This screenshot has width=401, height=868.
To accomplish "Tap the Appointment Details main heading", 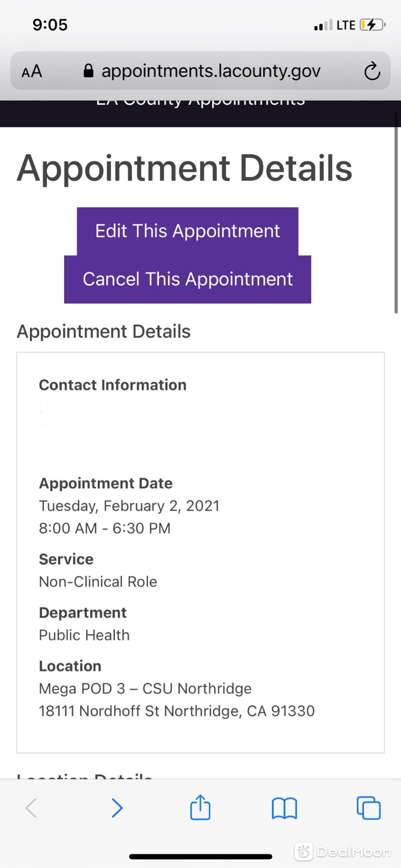I will [x=184, y=168].
